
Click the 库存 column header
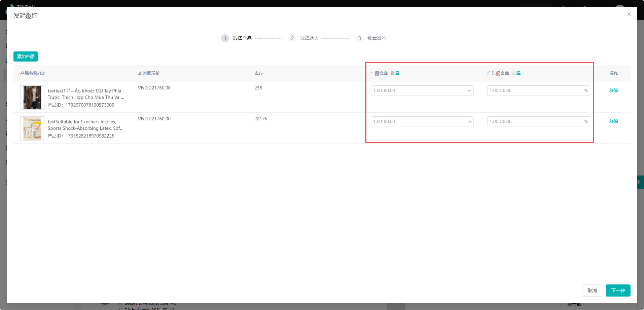[x=259, y=73]
